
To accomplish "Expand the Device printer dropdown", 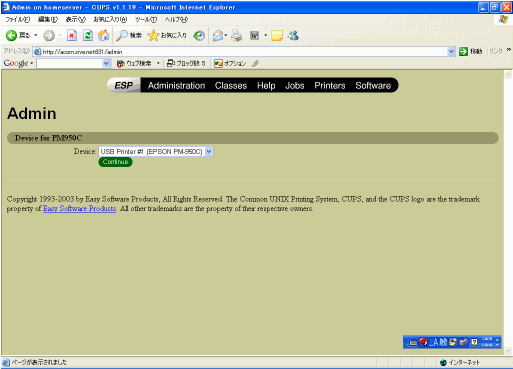I will click(209, 152).
